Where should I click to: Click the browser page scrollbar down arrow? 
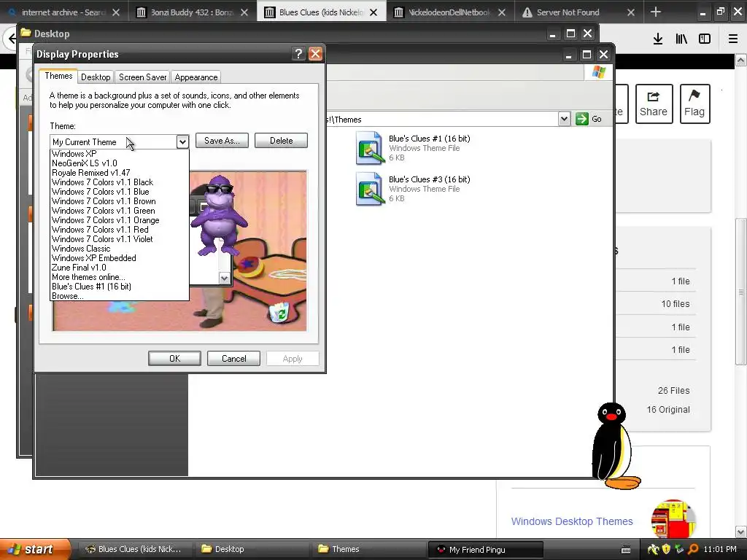pyautogui.click(x=741, y=532)
